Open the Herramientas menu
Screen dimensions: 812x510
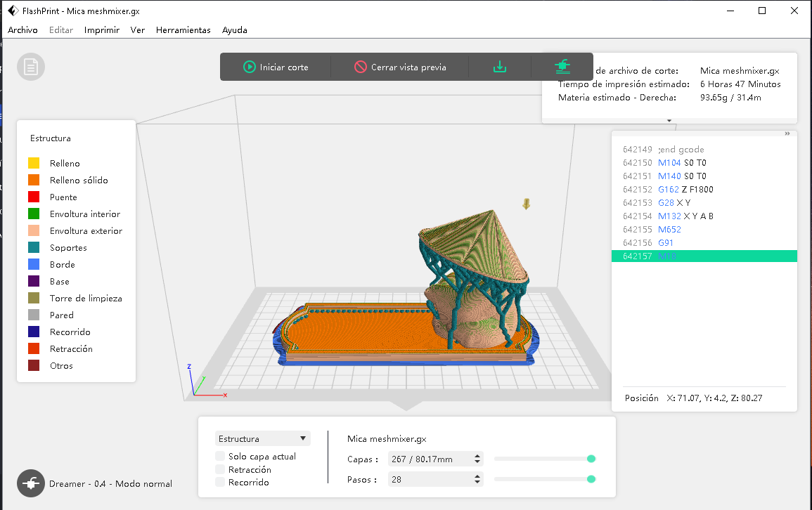pos(183,30)
